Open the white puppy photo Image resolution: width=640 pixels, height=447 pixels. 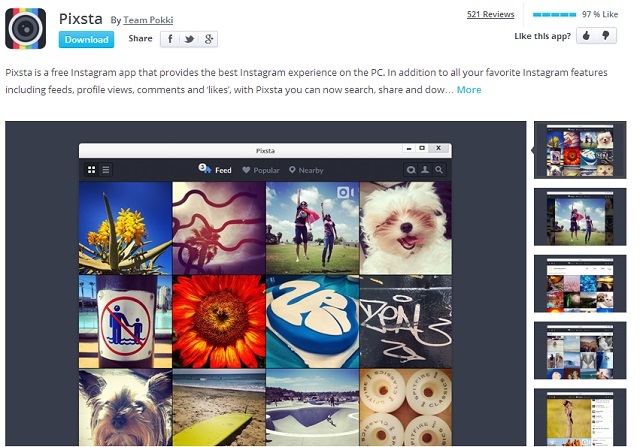pos(406,228)
